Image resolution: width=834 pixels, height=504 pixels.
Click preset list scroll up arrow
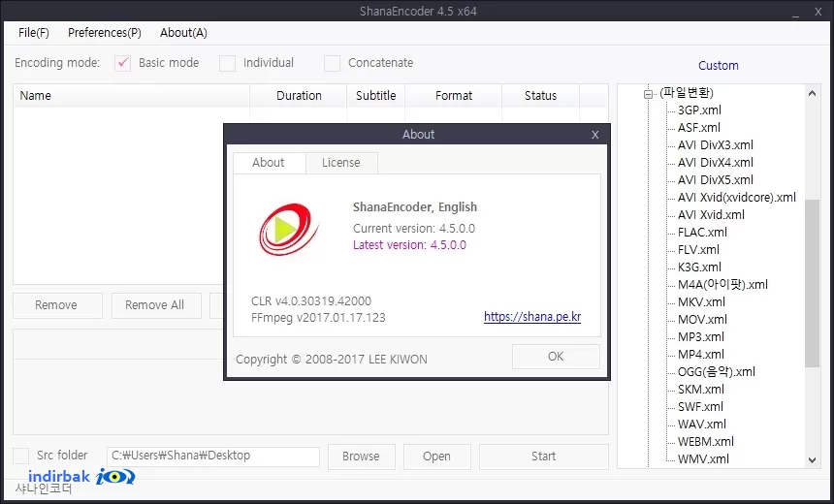coord(813,94)
